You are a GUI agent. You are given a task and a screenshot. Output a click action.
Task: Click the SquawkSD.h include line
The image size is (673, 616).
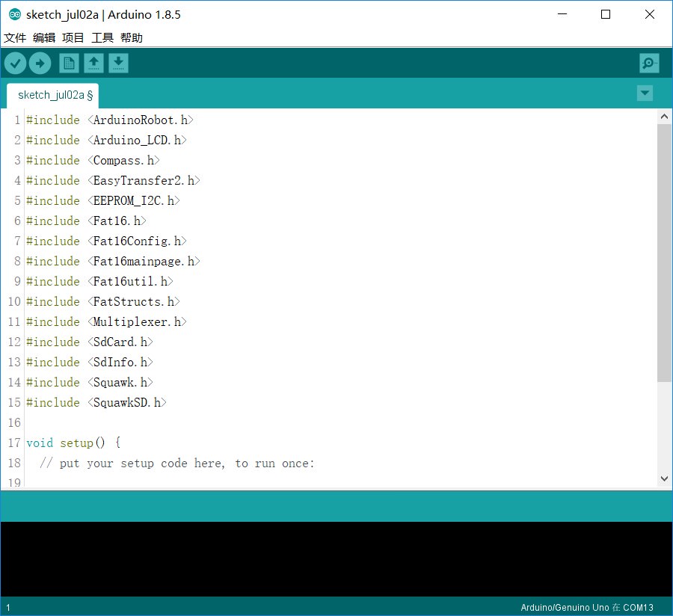96,402
